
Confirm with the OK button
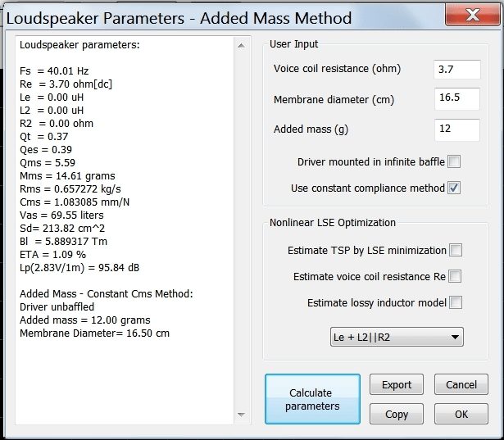461,414
